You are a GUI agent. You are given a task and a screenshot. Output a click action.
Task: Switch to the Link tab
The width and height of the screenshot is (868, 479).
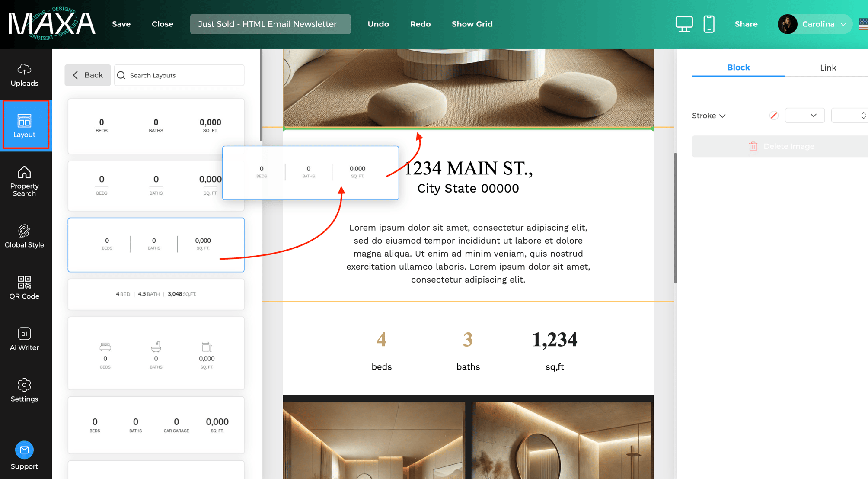(x=828, y=68)
